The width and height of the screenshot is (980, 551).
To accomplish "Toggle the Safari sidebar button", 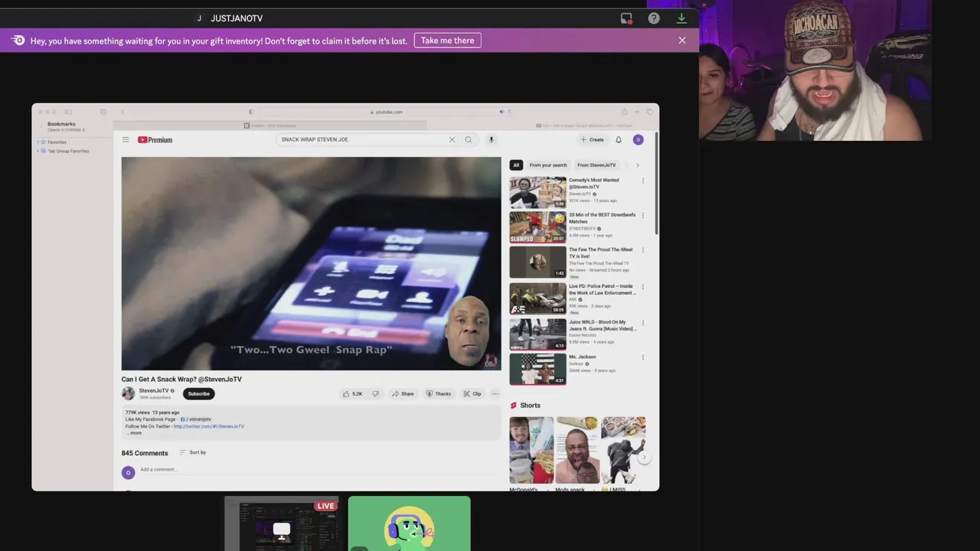I will [67, 112].
